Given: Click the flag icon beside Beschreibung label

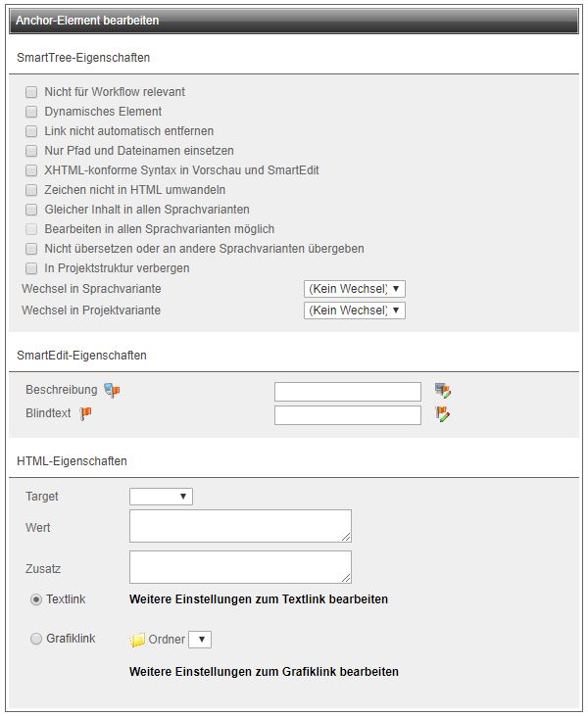Looking at the screenshot, I should point(112,391).
